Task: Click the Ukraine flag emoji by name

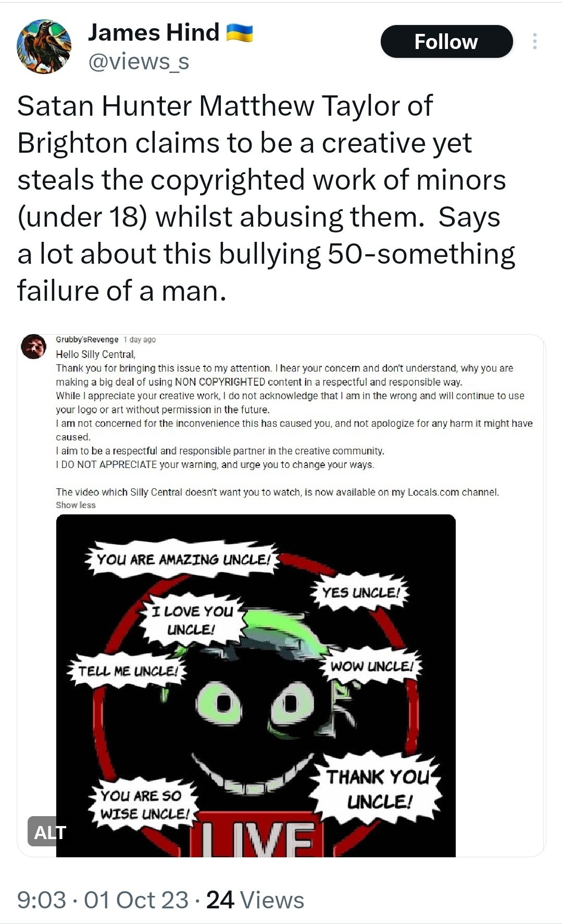Action: pos(239,32)
